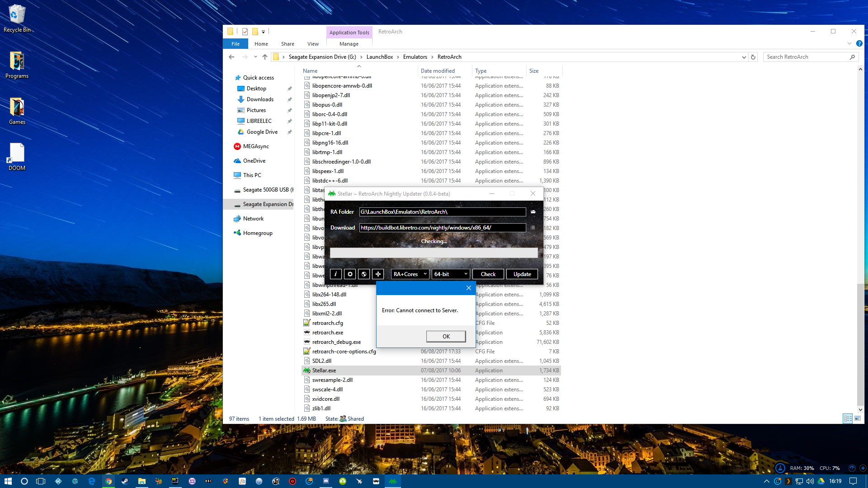Screen dimensions: 868x488
Task: Switch to large icons view layout
Action: 858,418
